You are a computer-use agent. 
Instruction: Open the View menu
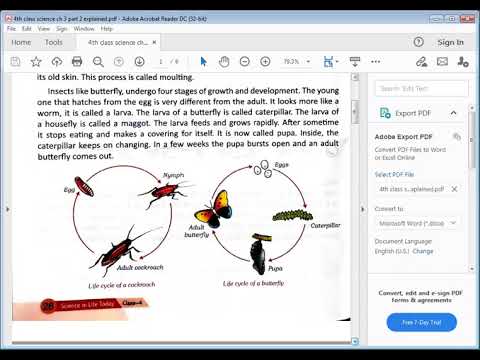click(x=44, y=29)
